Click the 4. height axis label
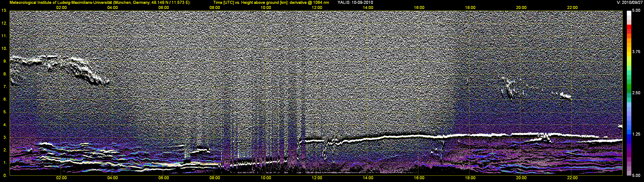 (x=5, y=125)
